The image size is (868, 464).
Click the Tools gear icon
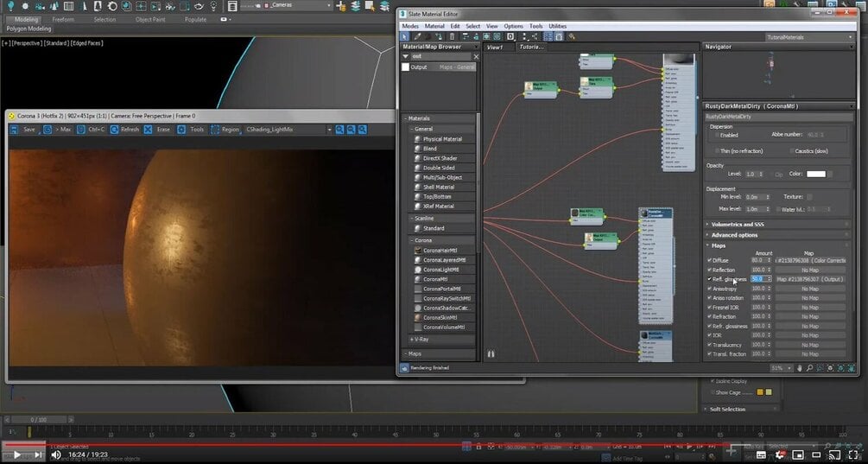pos(181,130)
